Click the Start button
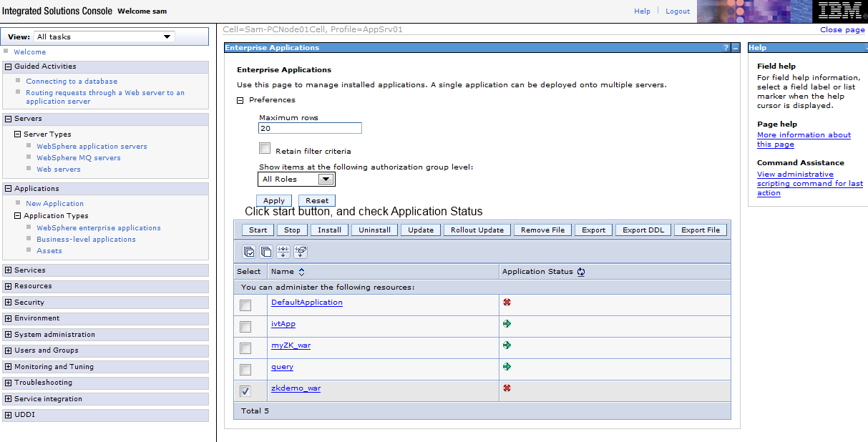868x442 pixels. [x=258, y=230]
